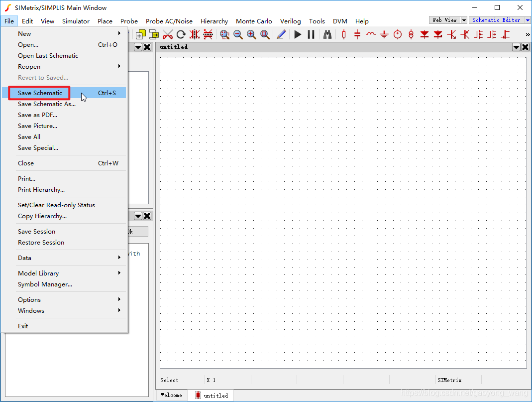Image resolution: width=532 pixels, height=402 pixels.
Task: Choose Save Session
Action: point(64,231)
